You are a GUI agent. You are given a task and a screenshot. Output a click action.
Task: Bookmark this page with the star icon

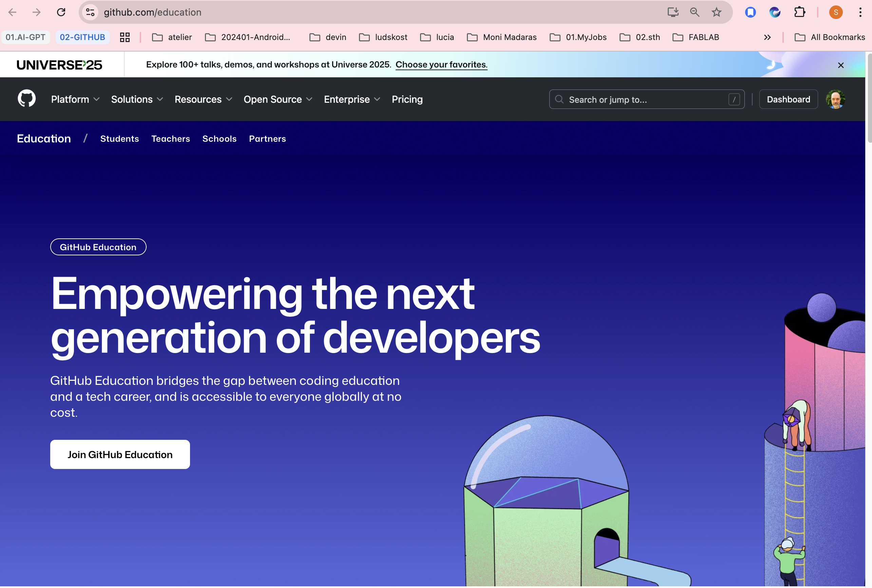[716, 12]
